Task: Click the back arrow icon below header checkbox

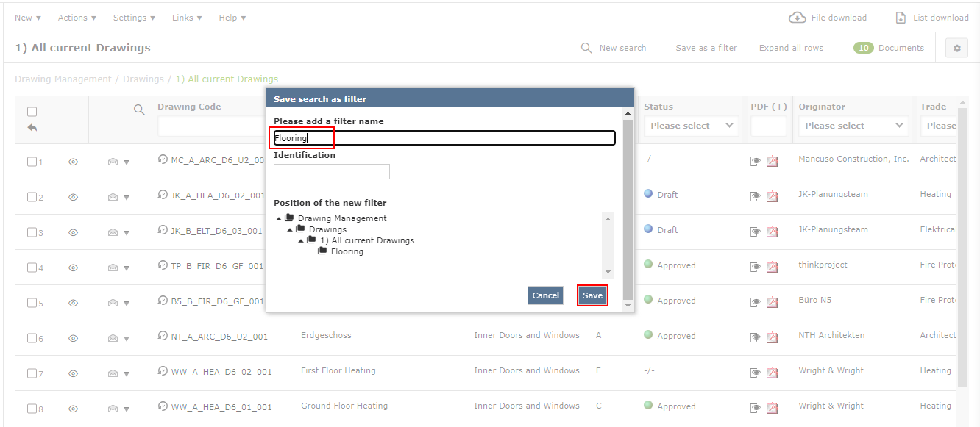Action: tap(32, 127)
